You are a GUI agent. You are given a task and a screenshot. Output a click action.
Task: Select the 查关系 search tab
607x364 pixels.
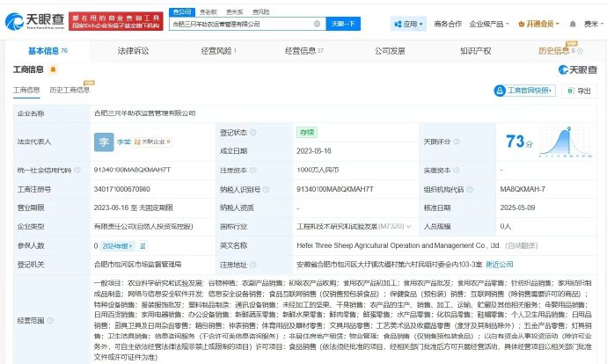point(235,12)
